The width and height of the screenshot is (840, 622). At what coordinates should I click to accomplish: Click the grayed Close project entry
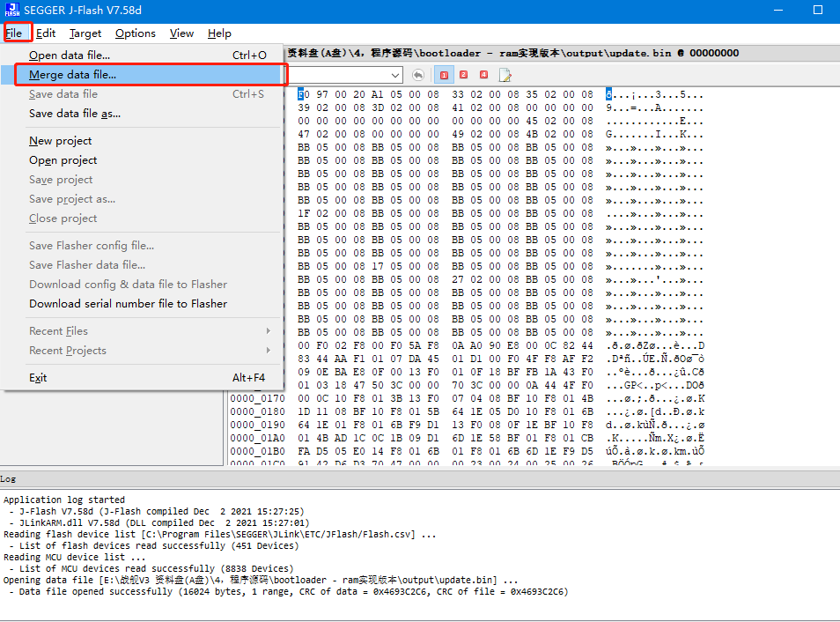tap(142, 218)
